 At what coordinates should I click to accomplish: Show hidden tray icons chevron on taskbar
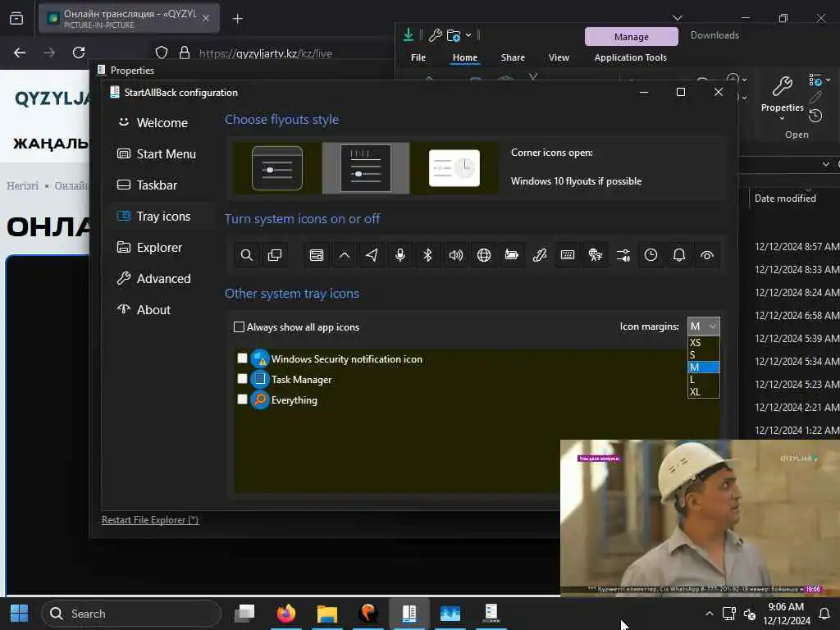[710, 614]
